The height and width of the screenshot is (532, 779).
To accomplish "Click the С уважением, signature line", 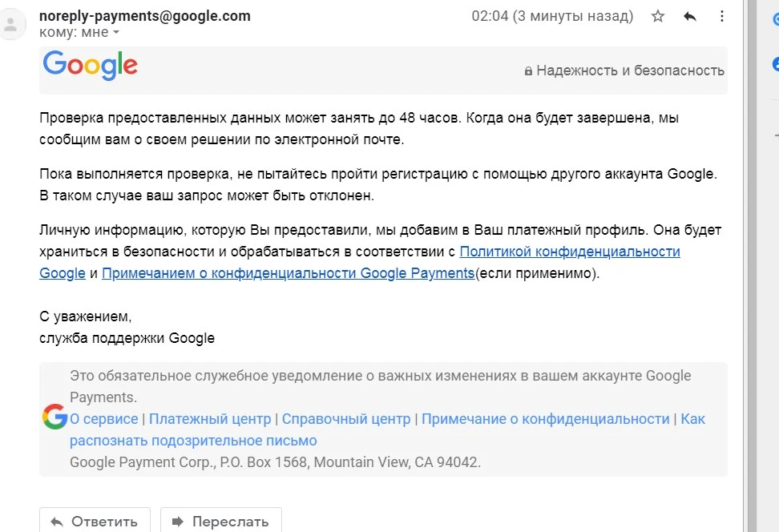I will pos(86,316).
